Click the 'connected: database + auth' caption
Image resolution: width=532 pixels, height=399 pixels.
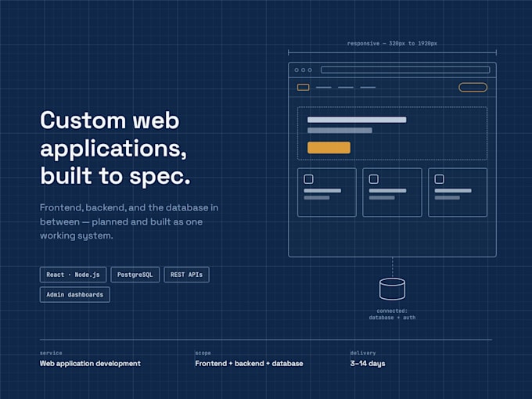(392, 315)
